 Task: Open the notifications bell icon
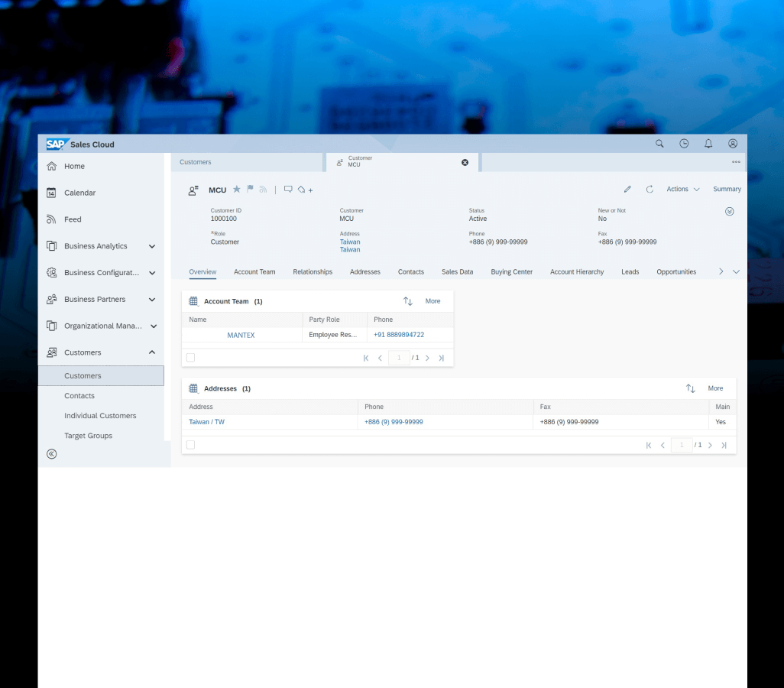tap(708, 144)
